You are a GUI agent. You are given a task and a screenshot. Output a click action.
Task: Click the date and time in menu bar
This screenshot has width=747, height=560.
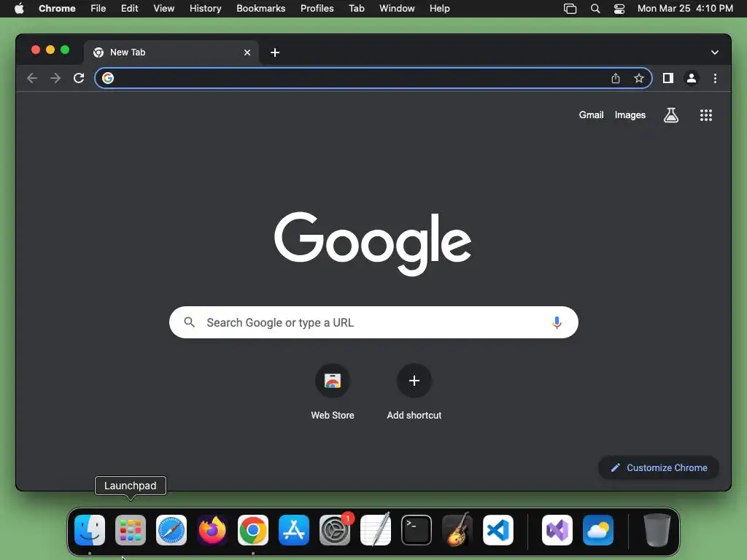point(685,9)
